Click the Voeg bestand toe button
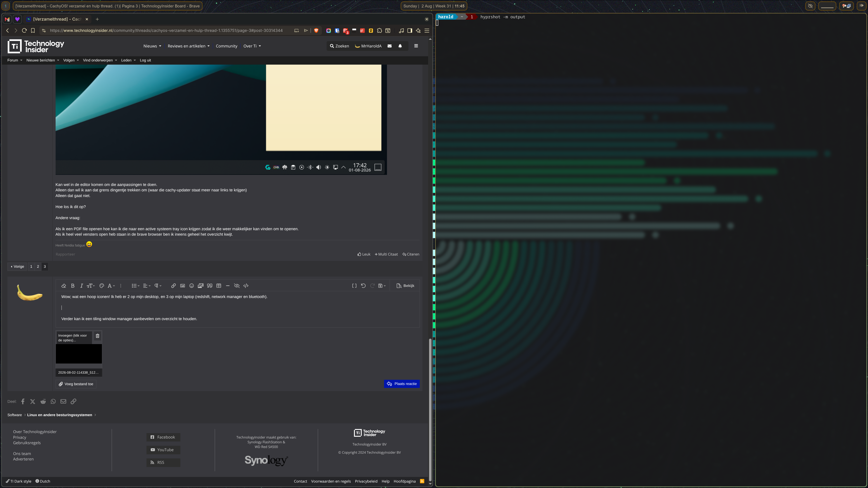 (76, 384)
